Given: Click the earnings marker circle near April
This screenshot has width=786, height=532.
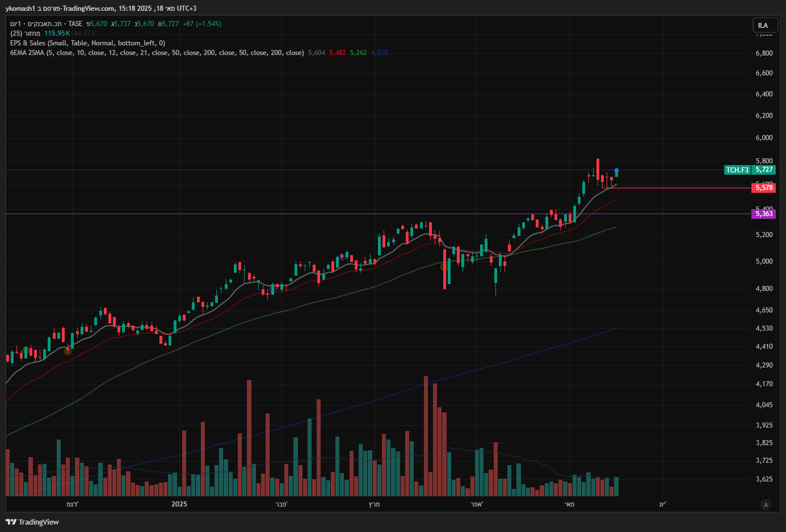Looking at the screenshot, I should tap(443, 267).
